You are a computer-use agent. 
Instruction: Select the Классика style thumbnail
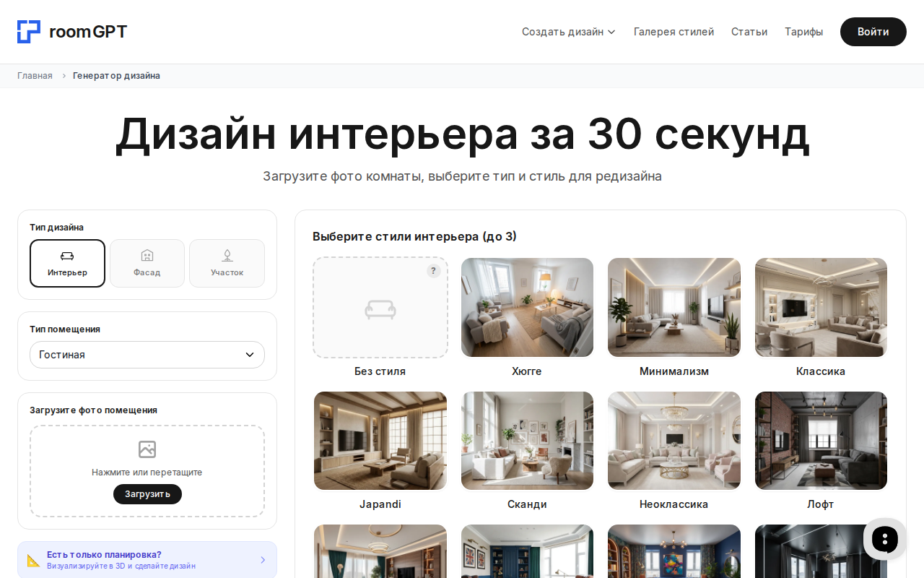(x=821, y=307)
